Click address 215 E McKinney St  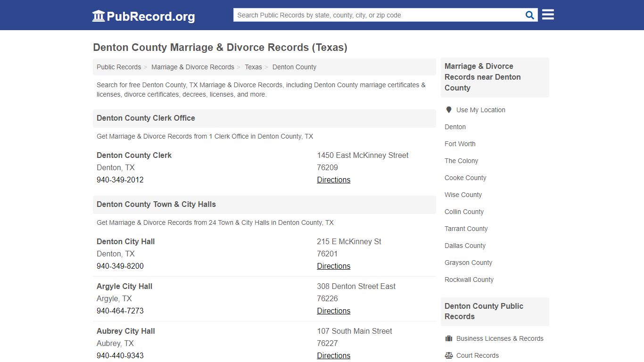click(349, 241)
